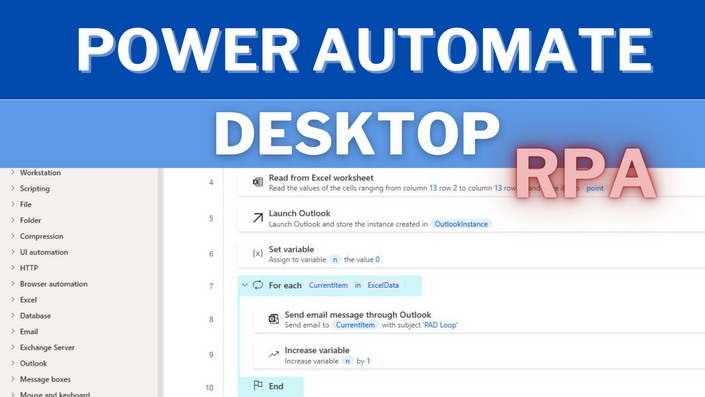Expand the Excel actions group

click(13, 300)
